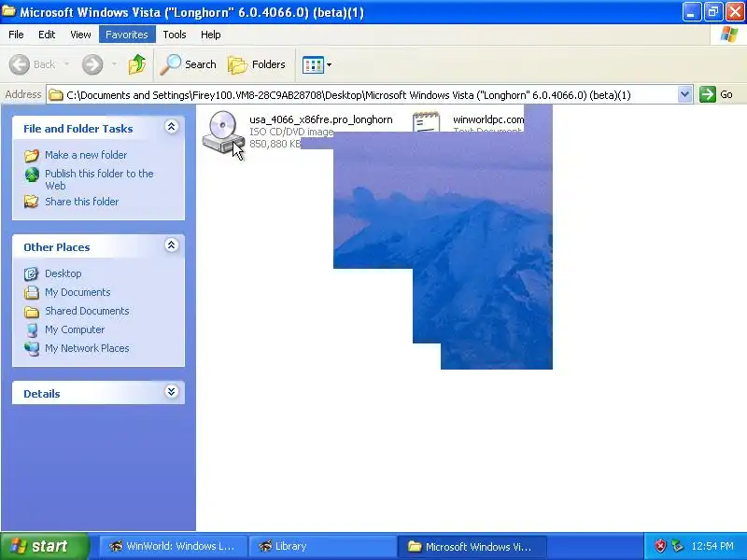
Task: Open Shared Documents link
Action: [x=87, y=311]
